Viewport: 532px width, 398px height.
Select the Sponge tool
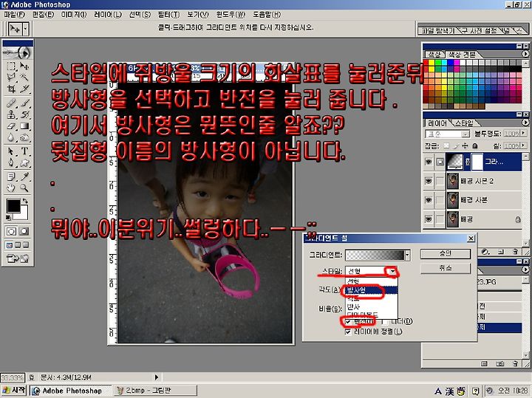[24, 137]
